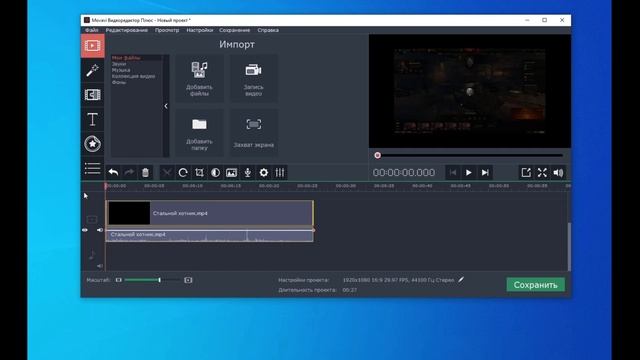The height and width of the screenshot is (360, 640).
Task: Jump to the previous frame
Action: tap(453, 173)
